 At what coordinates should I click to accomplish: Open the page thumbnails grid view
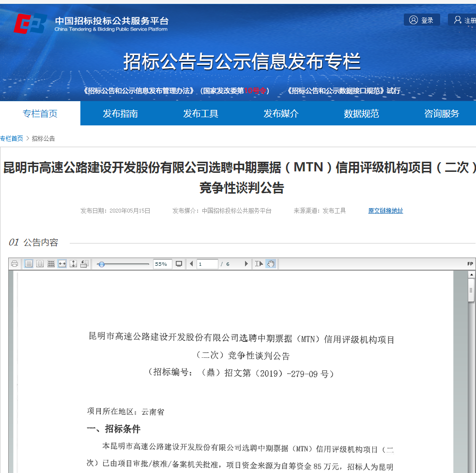(51, 263)
